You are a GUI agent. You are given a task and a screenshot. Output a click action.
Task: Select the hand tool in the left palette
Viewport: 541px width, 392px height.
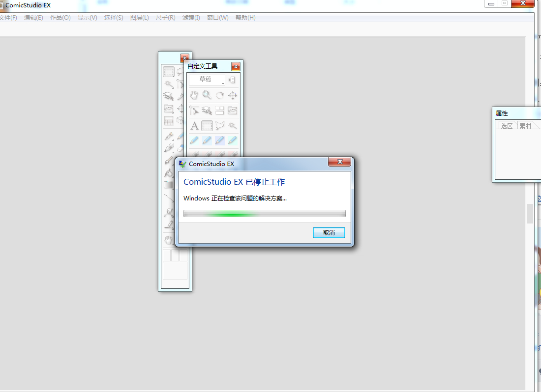pos(169,239)
